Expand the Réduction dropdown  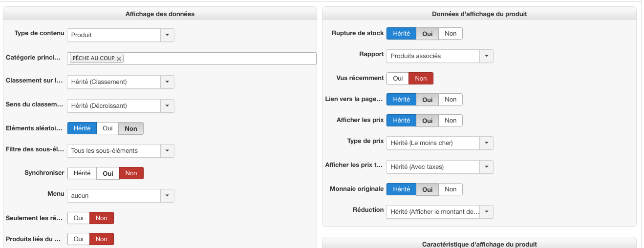pos(486,212)
